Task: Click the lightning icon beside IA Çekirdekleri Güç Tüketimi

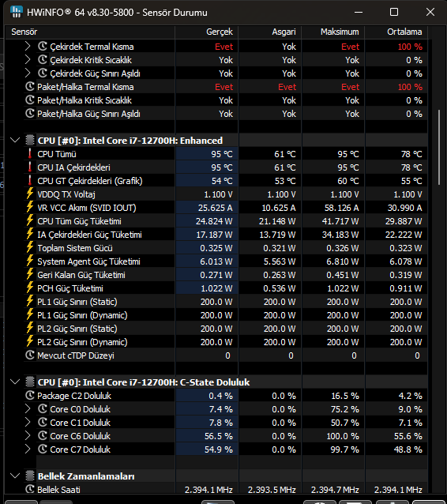Action: click(30, 235)
